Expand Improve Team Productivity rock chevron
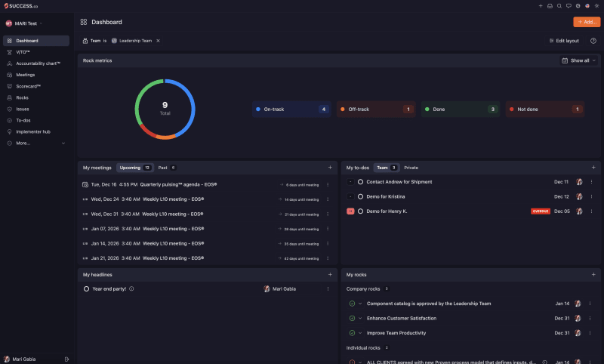Screen dimensions: 604x364 (x=360, y=333)
